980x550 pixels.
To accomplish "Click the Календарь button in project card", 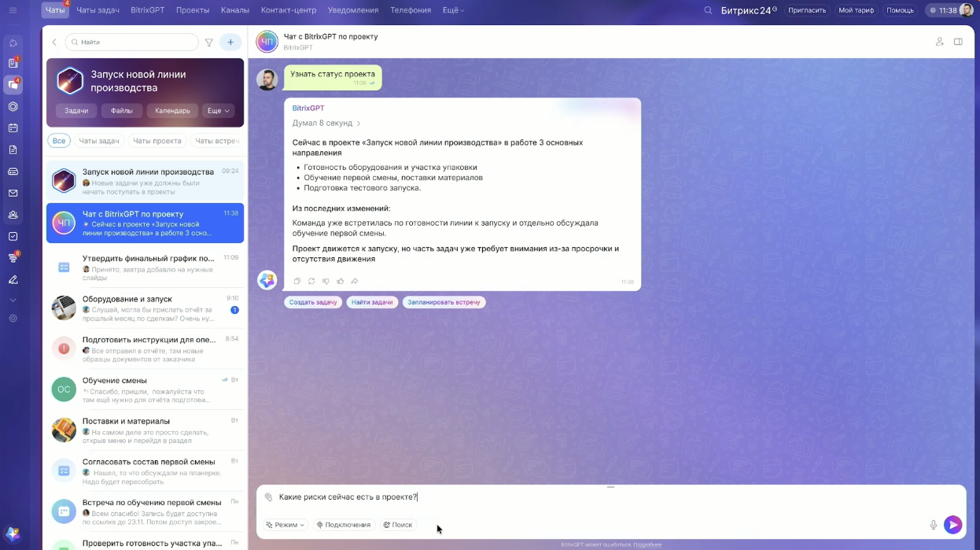I will click(x=172, y=111).
